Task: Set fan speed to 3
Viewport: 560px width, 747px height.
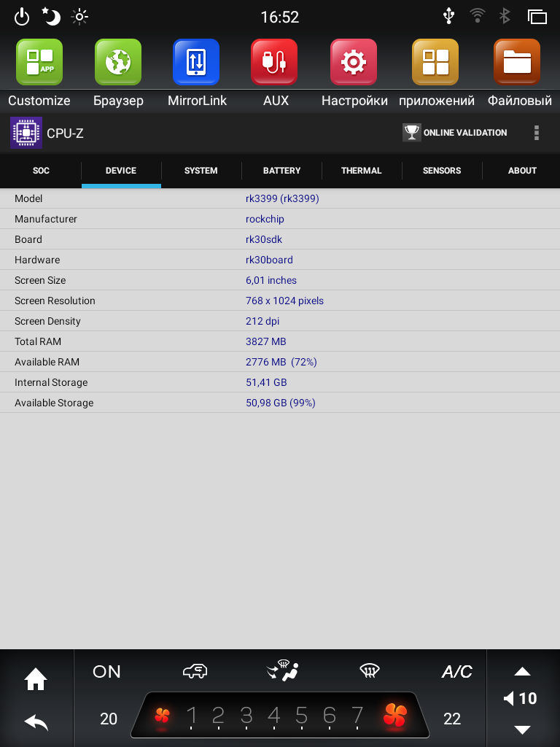Action: [x=246, y=716]
